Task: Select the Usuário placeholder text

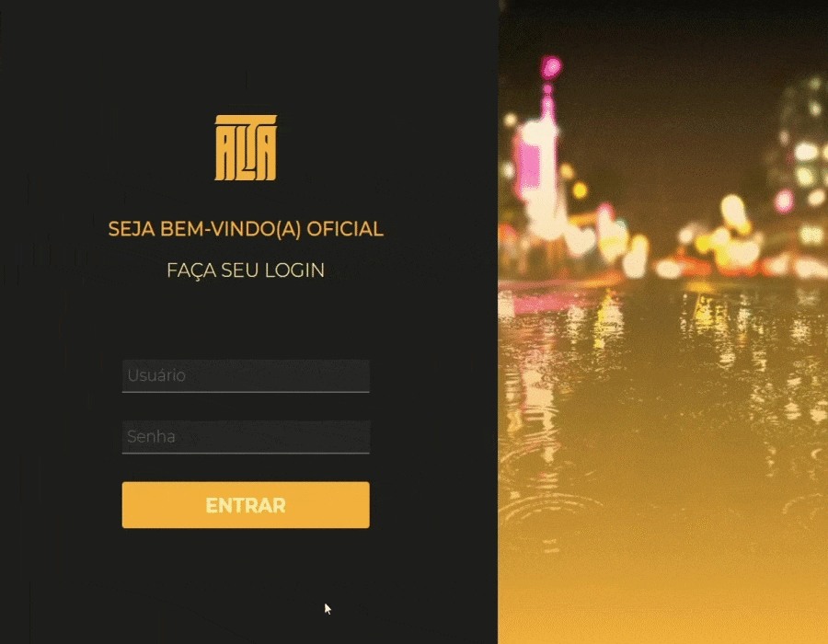Action: 156,375
